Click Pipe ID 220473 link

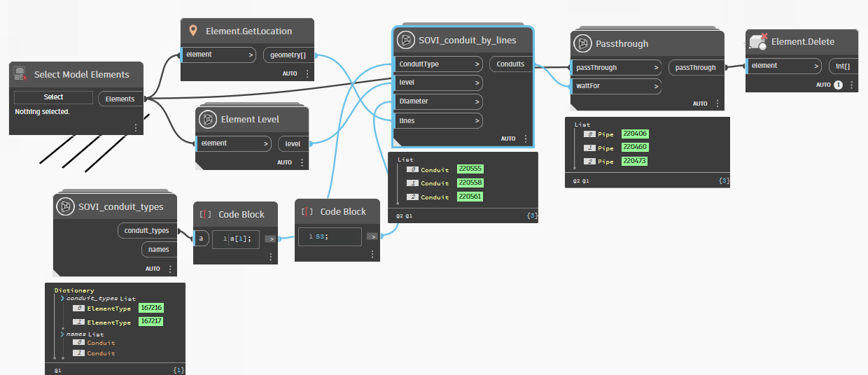635,161
